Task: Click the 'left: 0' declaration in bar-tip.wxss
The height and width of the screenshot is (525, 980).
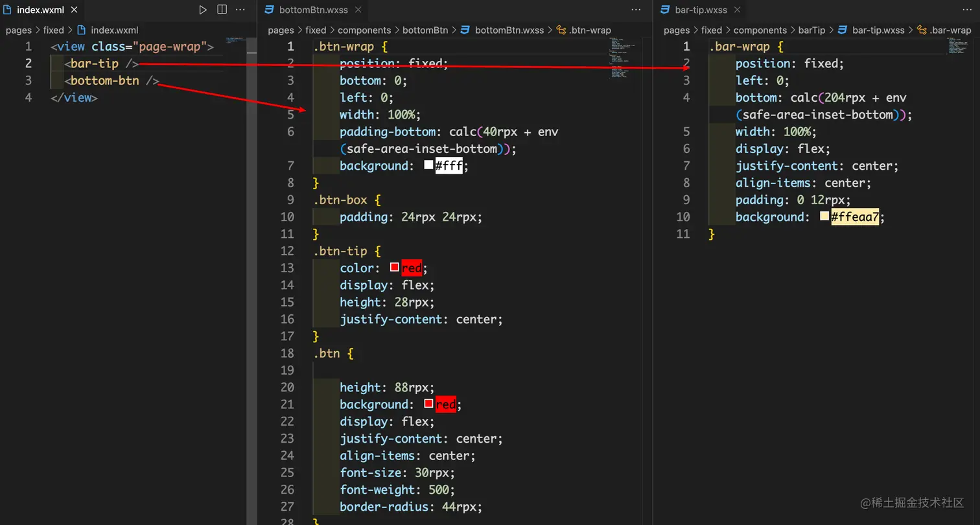Action: 763,80
